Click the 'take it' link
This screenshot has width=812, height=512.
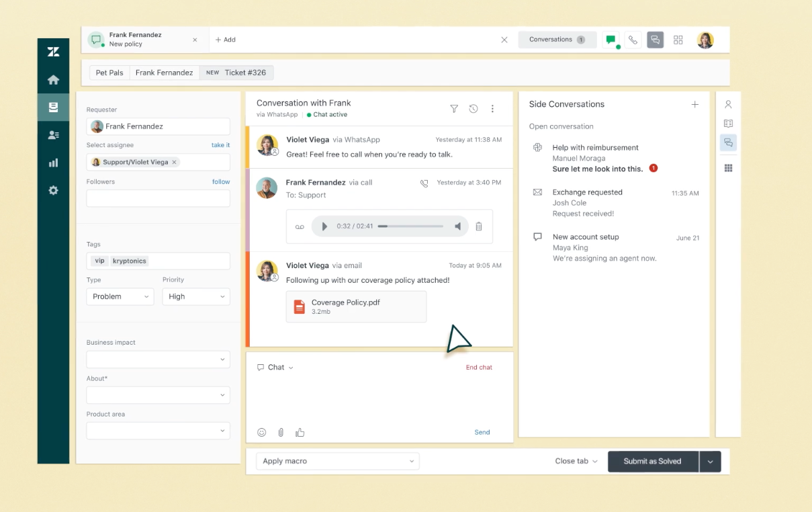[x=220, y=145]
